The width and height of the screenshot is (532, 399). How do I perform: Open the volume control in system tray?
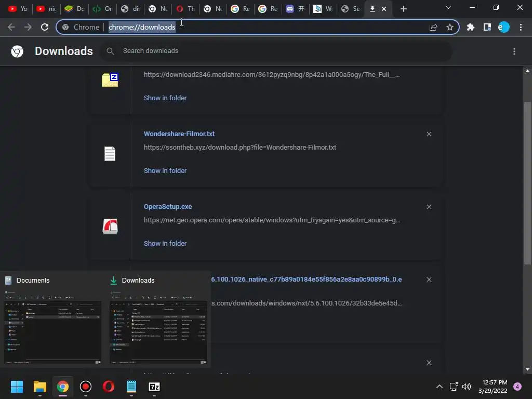point(467,387)
